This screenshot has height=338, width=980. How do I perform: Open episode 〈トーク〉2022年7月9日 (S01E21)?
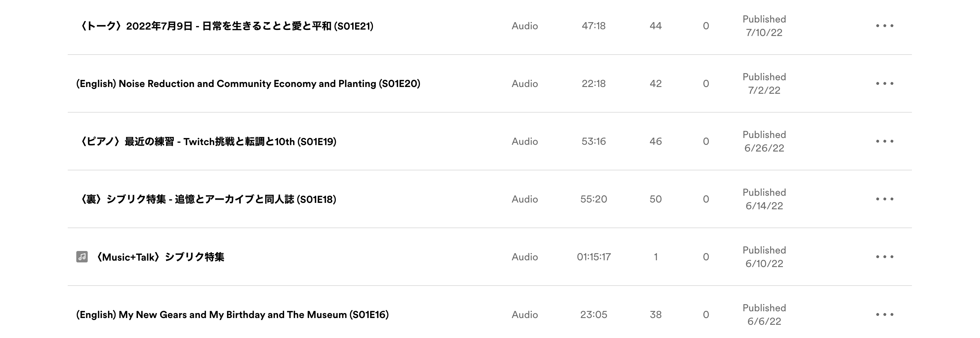coord(225,26)
